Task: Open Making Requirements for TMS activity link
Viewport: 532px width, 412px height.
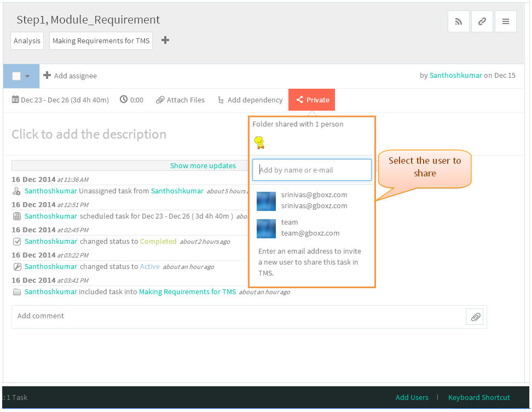Action: (x=187, y=291)
